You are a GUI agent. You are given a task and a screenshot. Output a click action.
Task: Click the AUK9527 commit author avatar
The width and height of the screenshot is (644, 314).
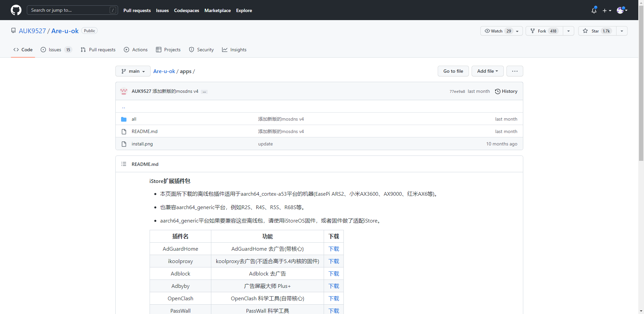tap(124, 91)
